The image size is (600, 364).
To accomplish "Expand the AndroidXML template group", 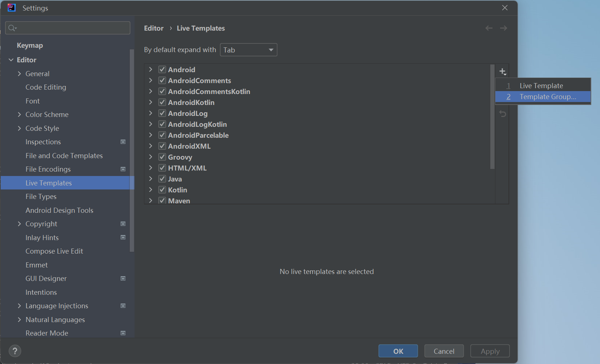I will [x=151, y=146].
